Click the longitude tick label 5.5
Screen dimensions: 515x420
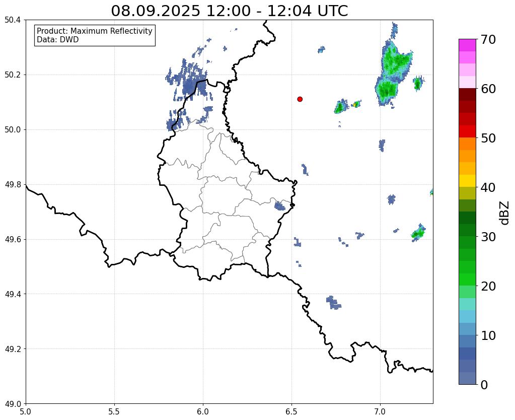[114, 411]
